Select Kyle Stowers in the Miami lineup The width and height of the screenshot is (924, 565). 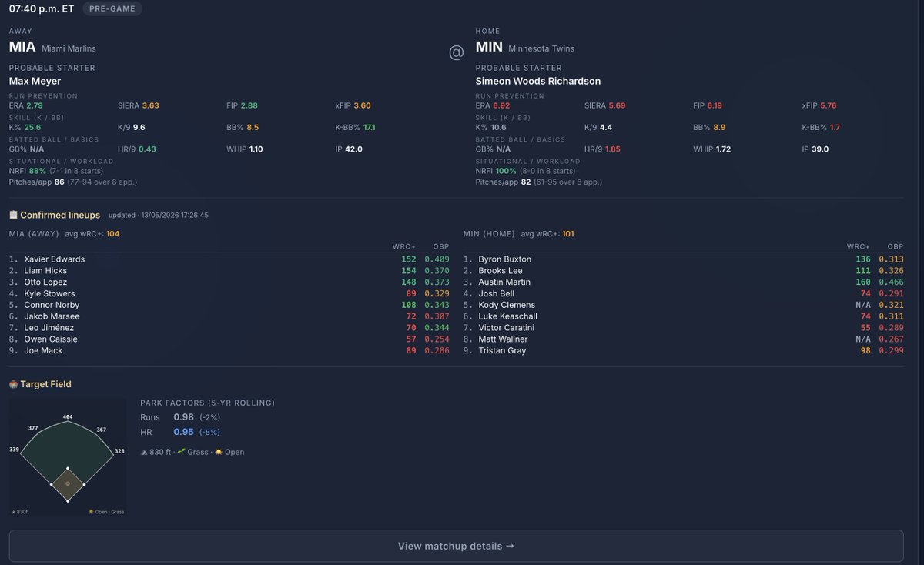click(49, 293)
